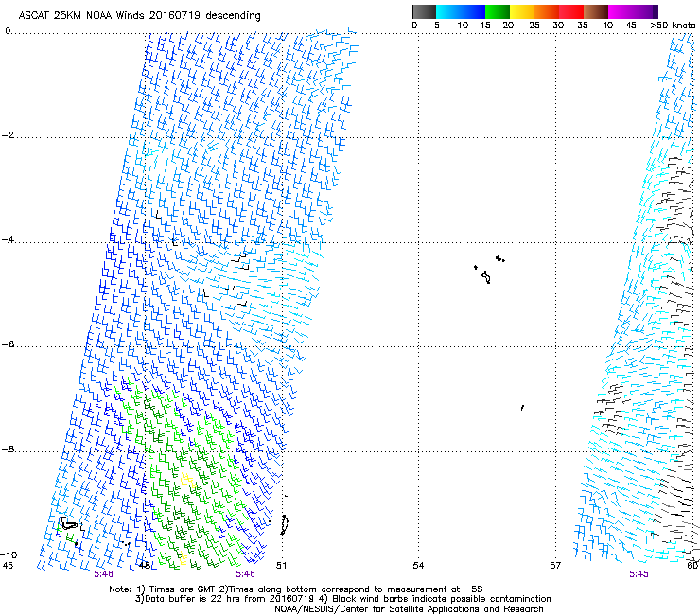Viewport: 700px width, 615px height.
Task: Pick the brown 35-40 knot color bar segment
Action: coord(596,11)
